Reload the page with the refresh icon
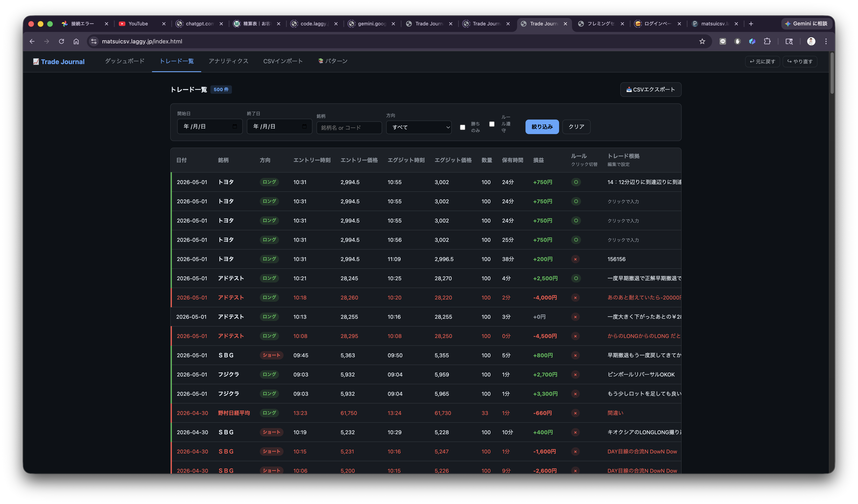858x504 pixels. (x=61, y=41)
